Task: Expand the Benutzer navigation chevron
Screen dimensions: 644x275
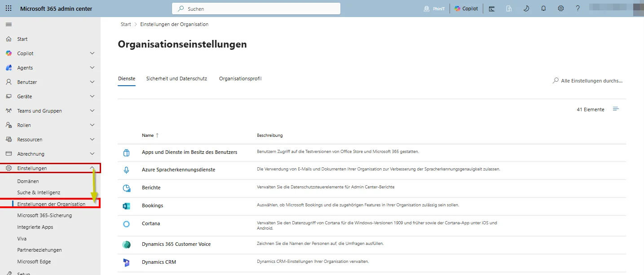Action: [92, 82]
